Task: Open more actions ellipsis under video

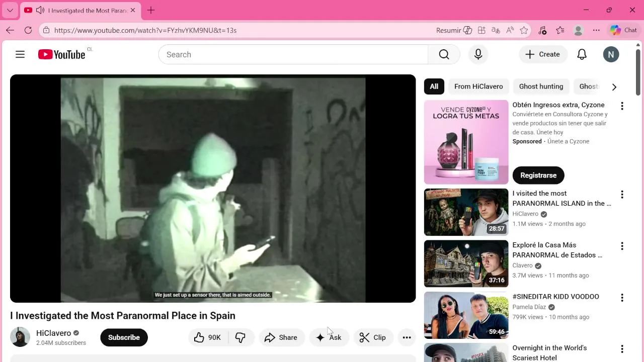Action: pyautogui.click(x=407, y=337)
